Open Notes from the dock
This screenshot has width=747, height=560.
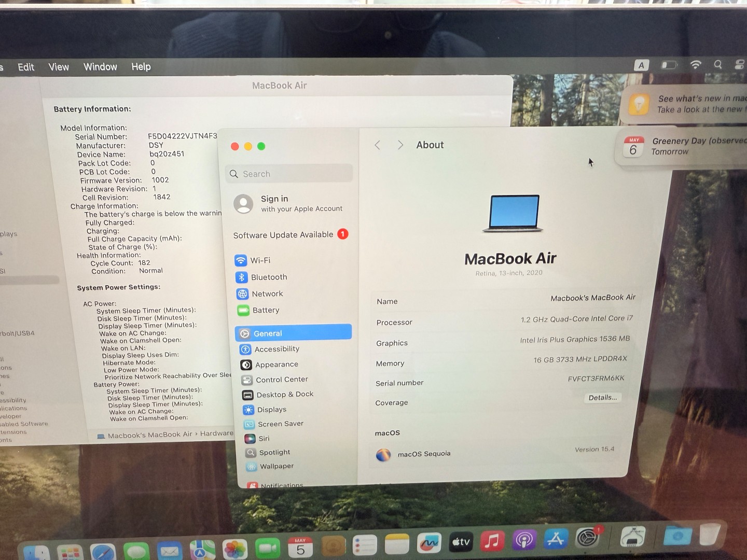(397, 544)
